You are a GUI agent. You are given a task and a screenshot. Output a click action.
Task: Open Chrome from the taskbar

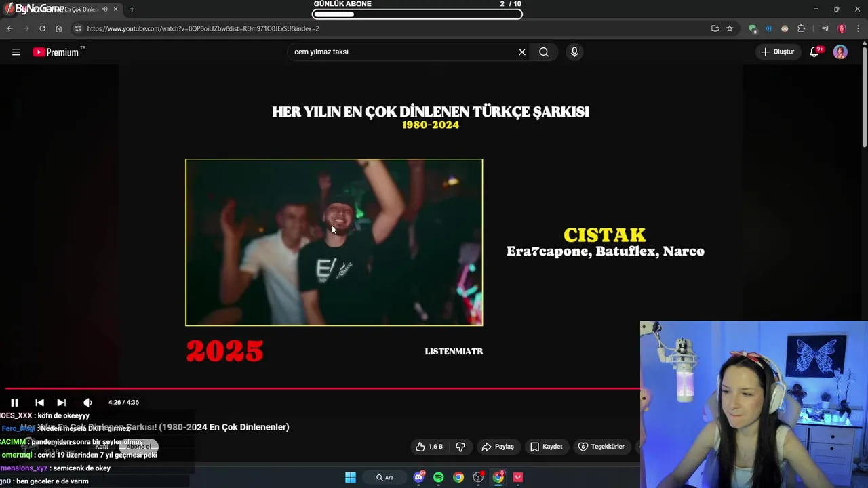tap(458, 477)
